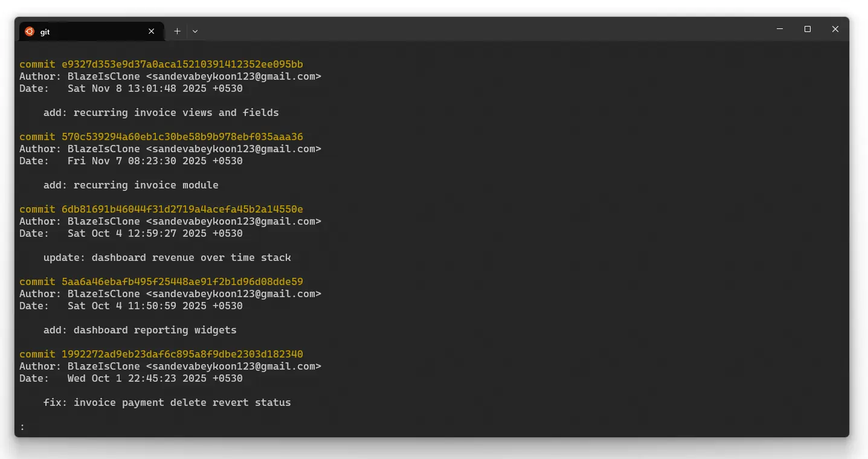Select the git tab title
Viewport: 868px width, 459px height.
pos(45,32)
